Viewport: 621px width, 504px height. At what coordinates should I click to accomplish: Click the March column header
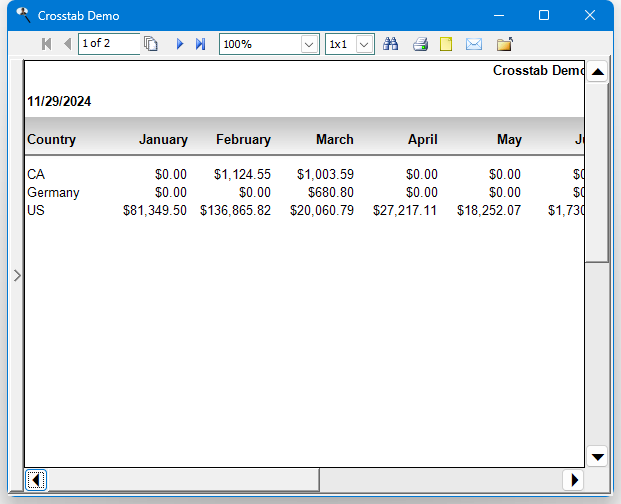335,139
